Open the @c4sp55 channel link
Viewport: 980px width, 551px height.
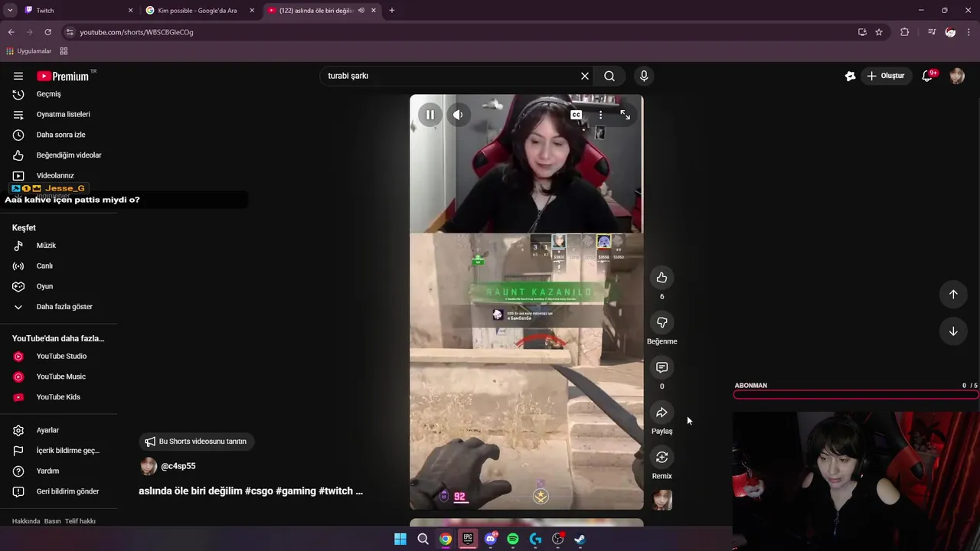click(178, 466)
